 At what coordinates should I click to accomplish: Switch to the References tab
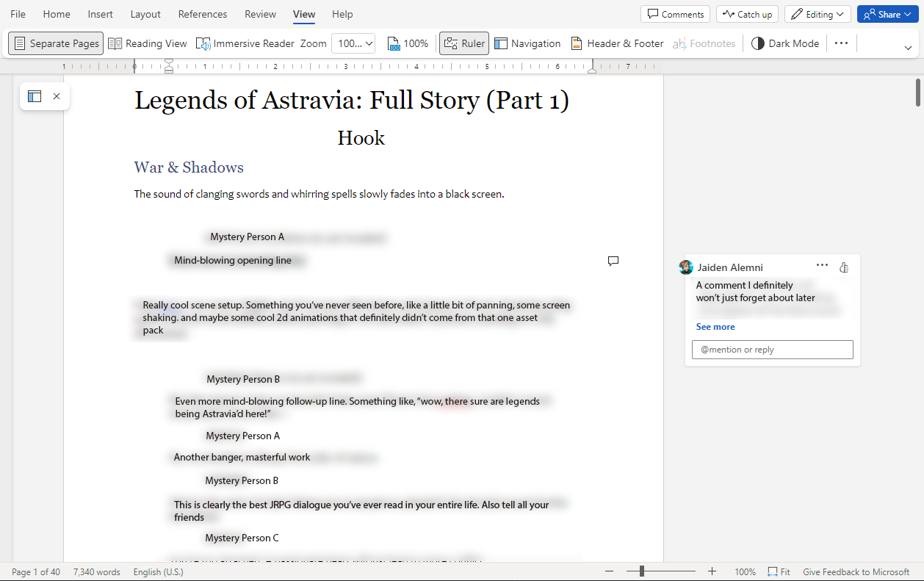(203, 14)
